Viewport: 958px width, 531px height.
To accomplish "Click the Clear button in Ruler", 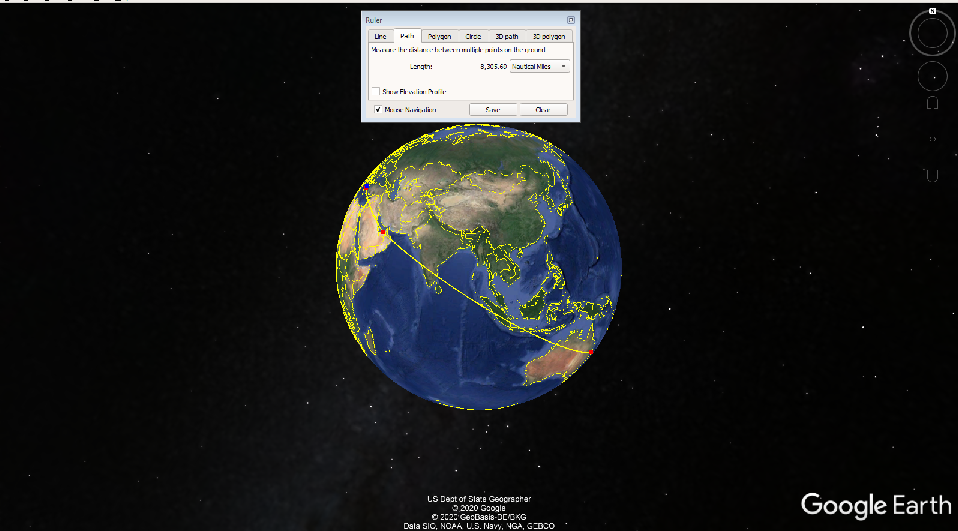I will pos(543,110).
